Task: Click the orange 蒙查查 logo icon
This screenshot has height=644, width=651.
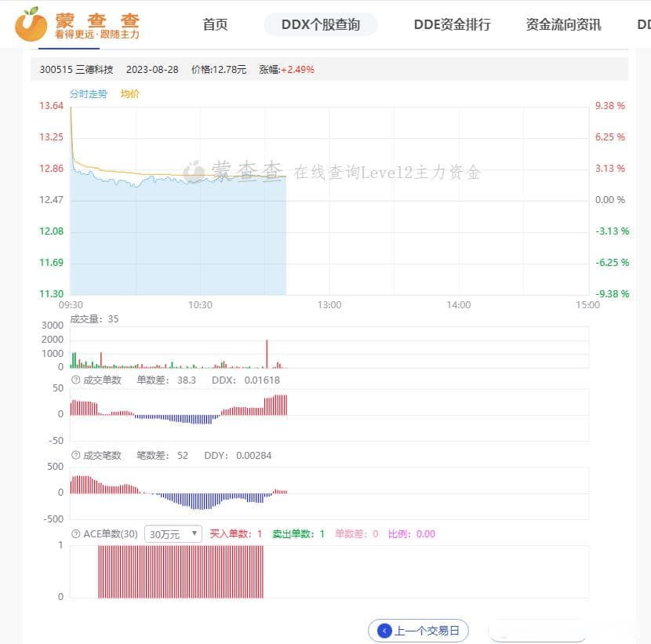Action: pyautogui.click(x=31, y=24)
